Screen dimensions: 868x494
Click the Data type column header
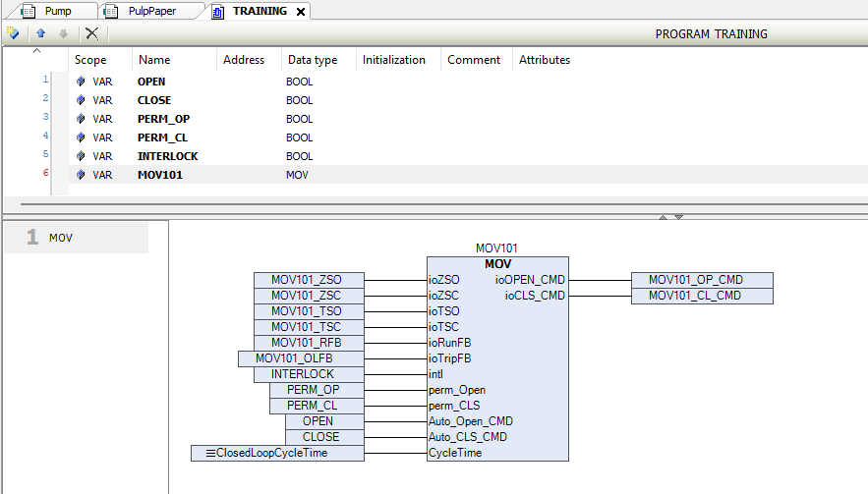313,60
